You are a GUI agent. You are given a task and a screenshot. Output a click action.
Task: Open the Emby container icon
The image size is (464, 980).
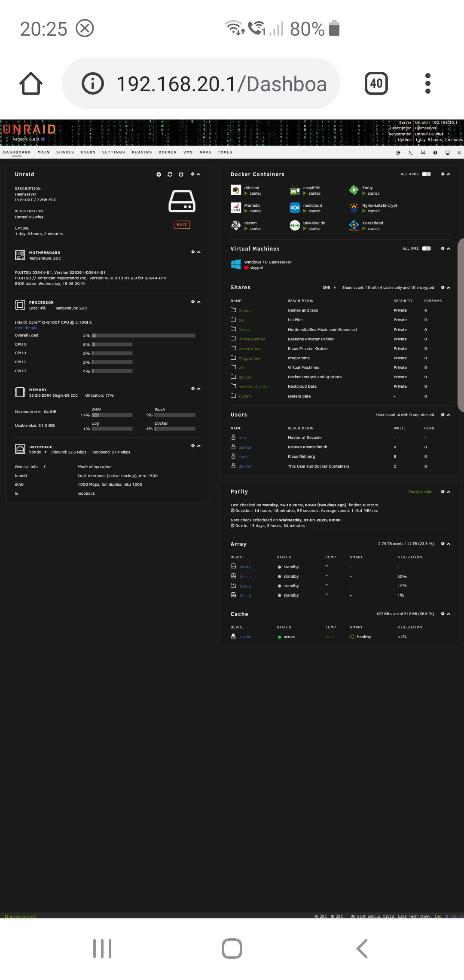pyautogui.click(x=354, y=190)
